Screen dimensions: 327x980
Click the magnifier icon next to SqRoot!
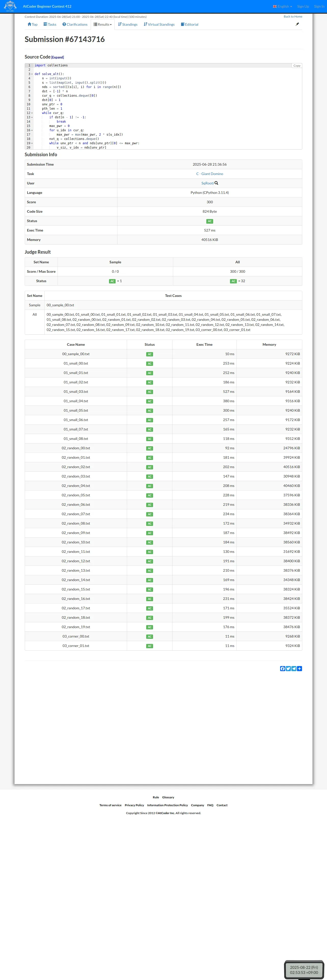217,183
